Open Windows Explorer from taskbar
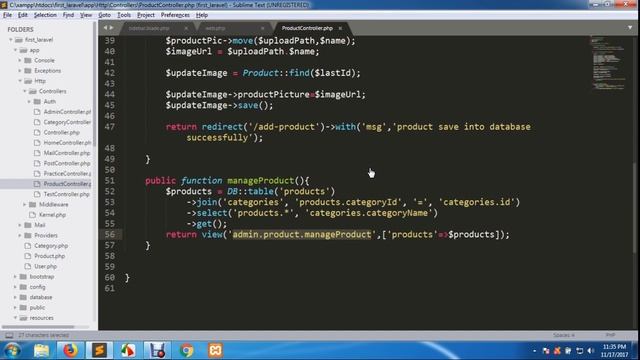Viewport: 640px width, 360px height. coord(41,351)
